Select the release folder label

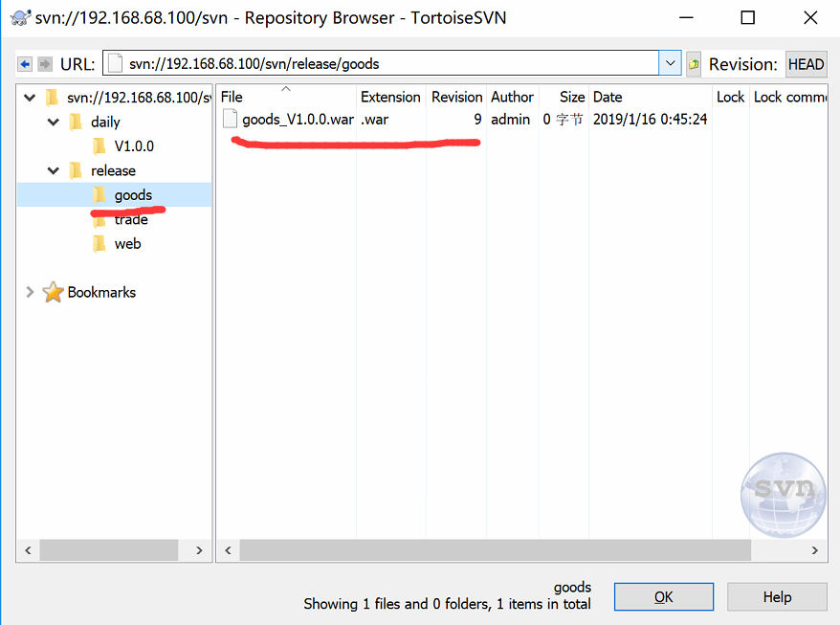pyautogui.click(x=113, y=170)
